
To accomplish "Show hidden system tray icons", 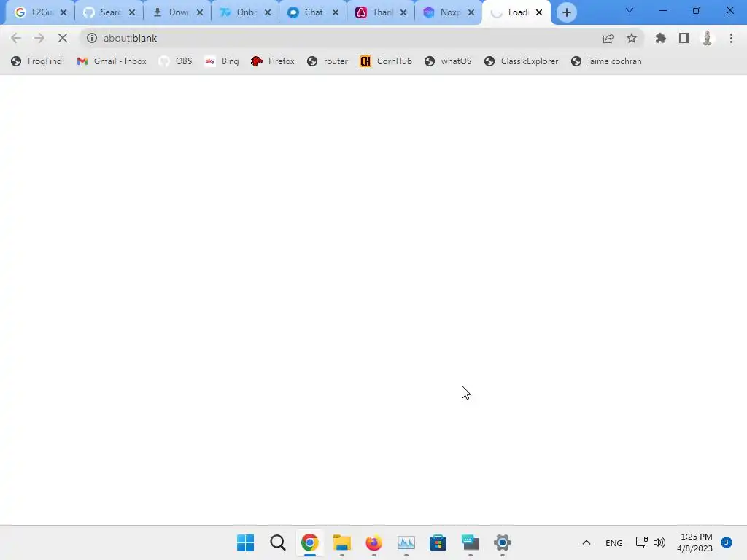I will tap(587, 542).
